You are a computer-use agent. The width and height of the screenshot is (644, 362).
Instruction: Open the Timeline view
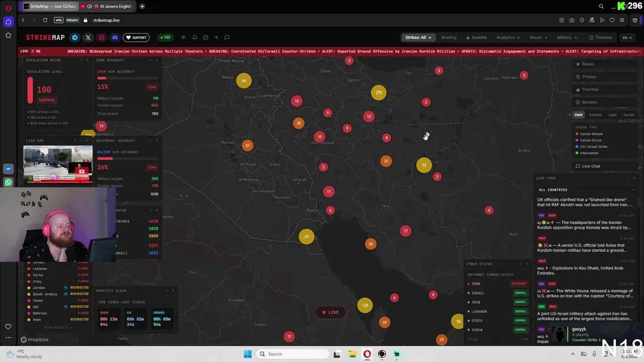click(601, 37)
